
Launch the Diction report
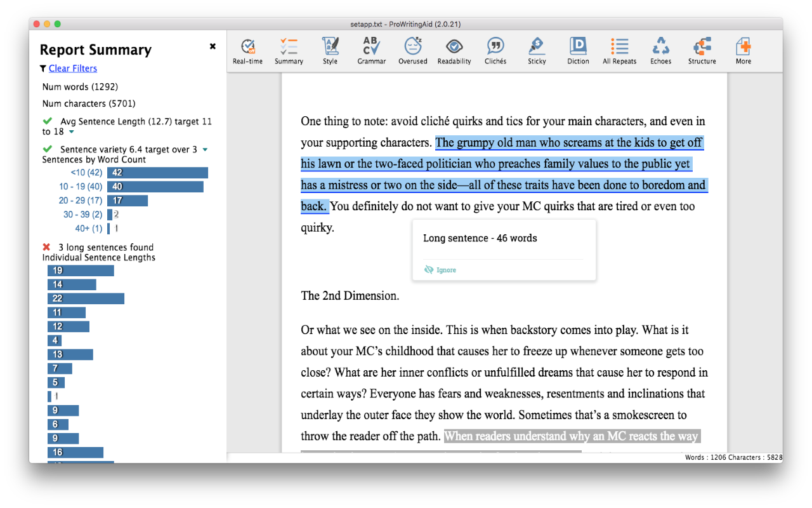[x=578, y=51]
